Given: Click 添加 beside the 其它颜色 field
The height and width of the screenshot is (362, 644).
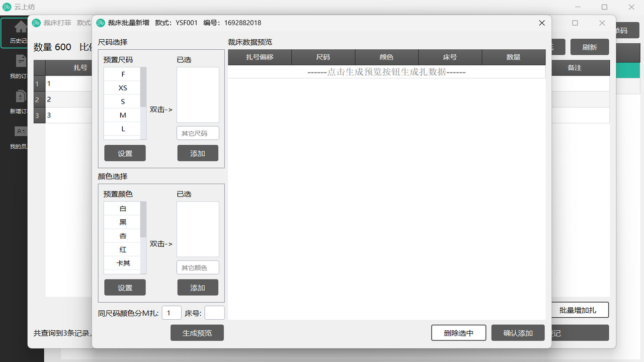Looking at the screenshot, I should click(198, 287).
